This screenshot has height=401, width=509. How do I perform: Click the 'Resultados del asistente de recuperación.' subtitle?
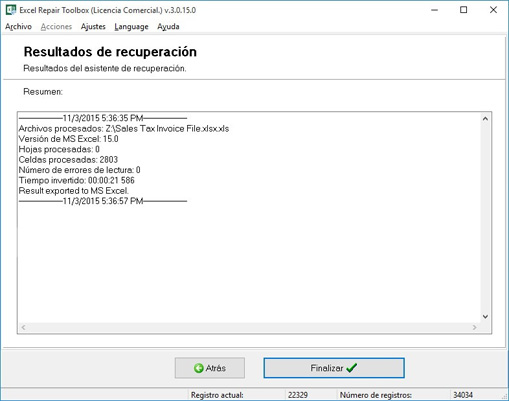pos(105,68)
